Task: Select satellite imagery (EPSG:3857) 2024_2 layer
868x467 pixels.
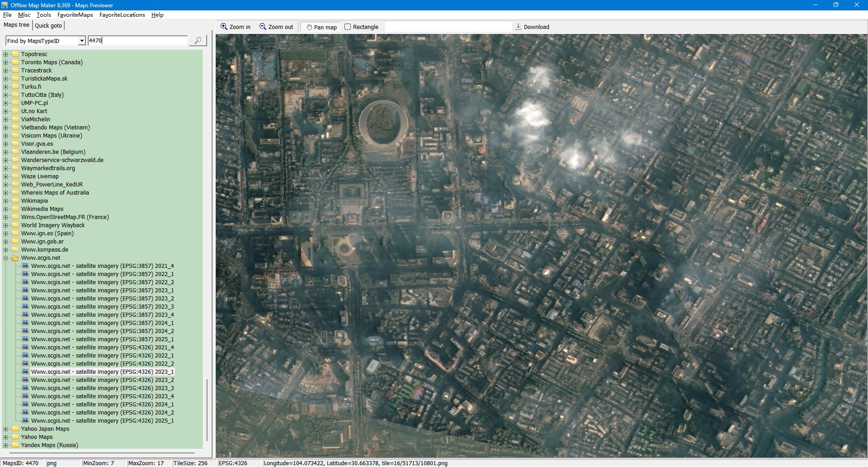Action: (102, 331)
